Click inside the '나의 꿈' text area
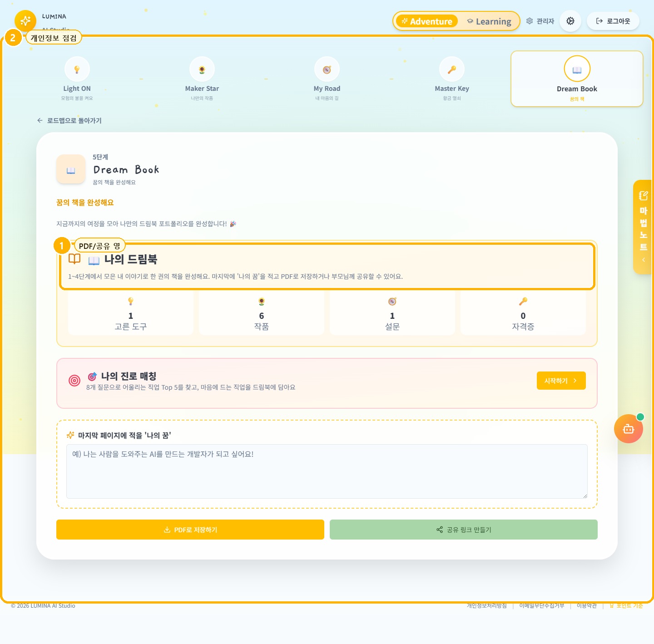The image size is (654, 644). [327, 471]
